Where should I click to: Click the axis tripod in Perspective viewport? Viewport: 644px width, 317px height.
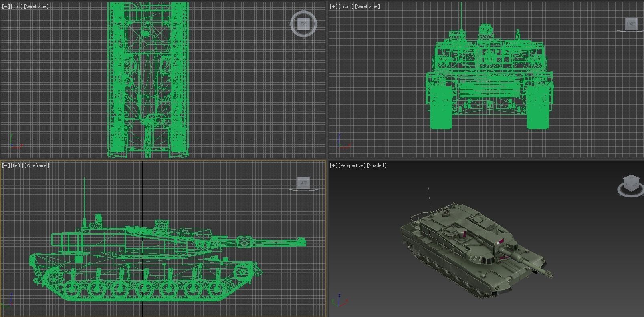339,300
